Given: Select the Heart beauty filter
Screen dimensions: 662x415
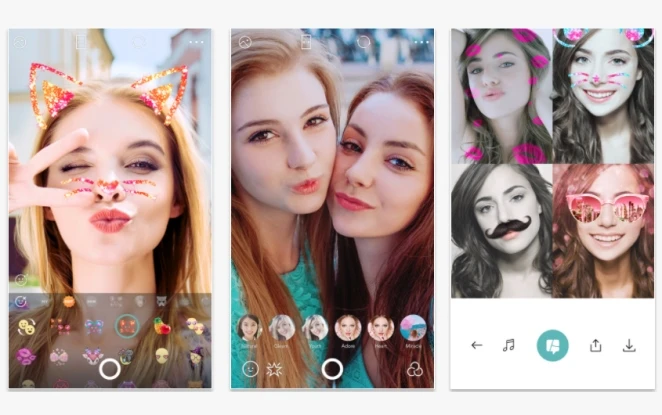Looking at the screenshot, I should pos(380,327).
